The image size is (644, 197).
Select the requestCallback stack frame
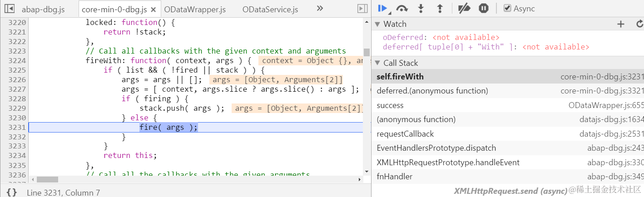click(x=508, y=134)
